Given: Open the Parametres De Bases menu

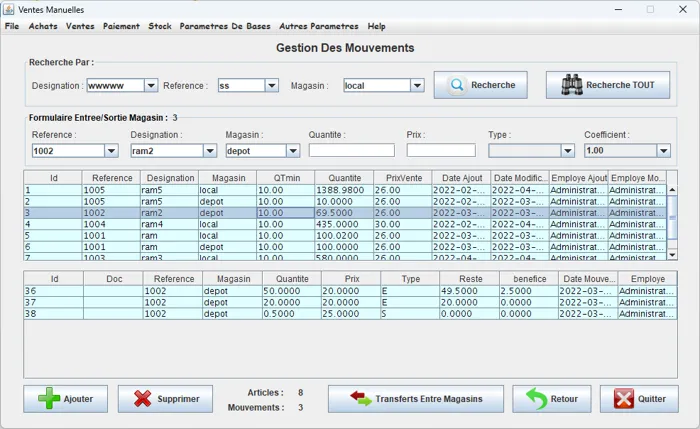Looking at the screenshot, I should click(225, 26).
